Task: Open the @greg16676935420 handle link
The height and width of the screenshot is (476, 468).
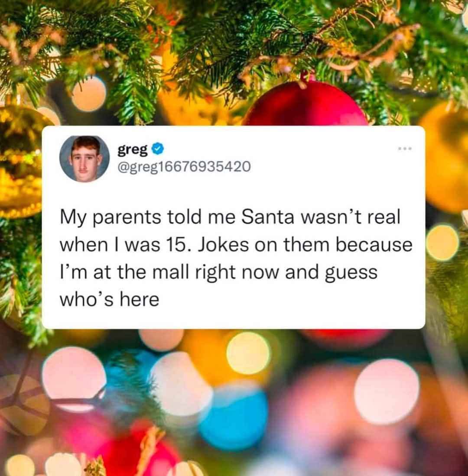Action: coord(184,166)
